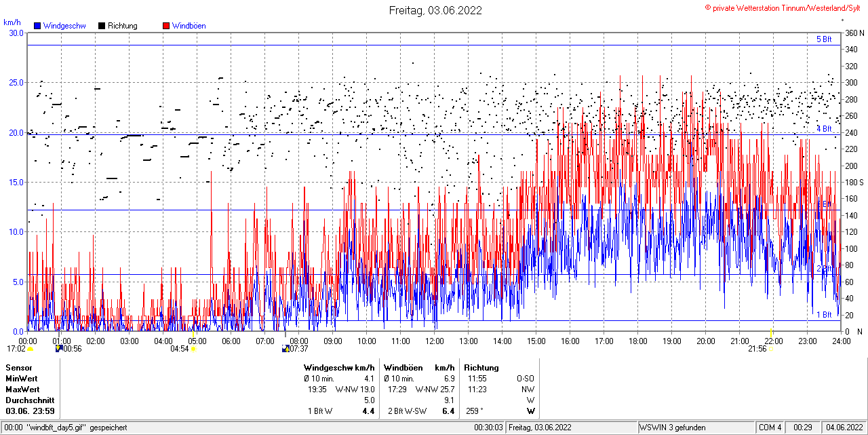Click the 17:29 max gust time
Screen dimensions: 868x435
click(397, 390)
